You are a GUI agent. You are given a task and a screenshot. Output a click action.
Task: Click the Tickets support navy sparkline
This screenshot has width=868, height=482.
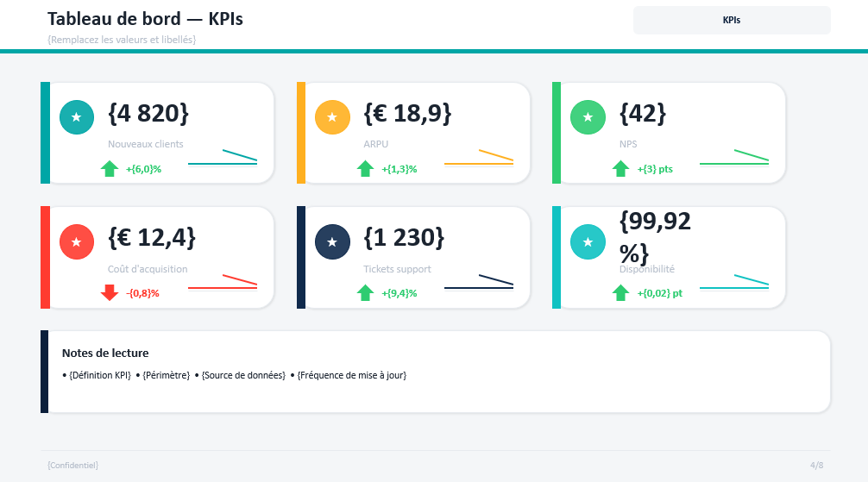click(x=479, y=282)
